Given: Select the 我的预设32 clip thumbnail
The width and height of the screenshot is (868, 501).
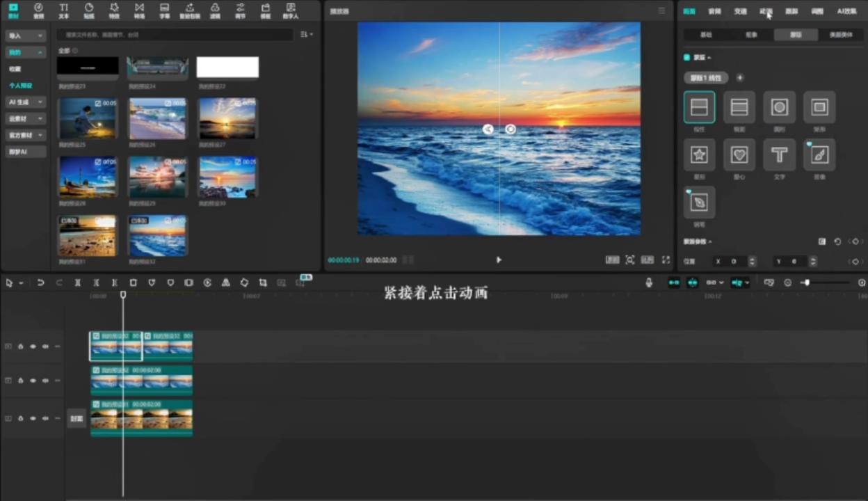Looking at the screenshot, I should pyautogui.click(x=158, y=235).
